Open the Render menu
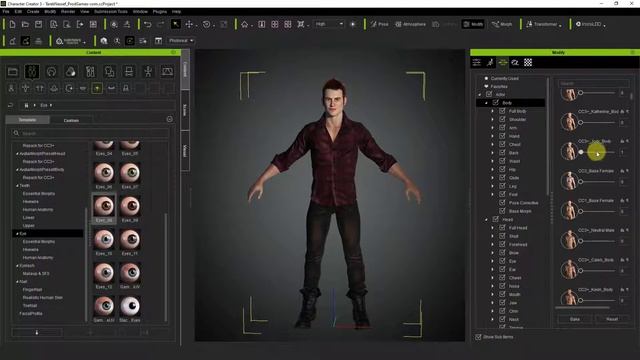Image resolution: width=640 pixels, height=360 pixels. click(x=68, y=11)
